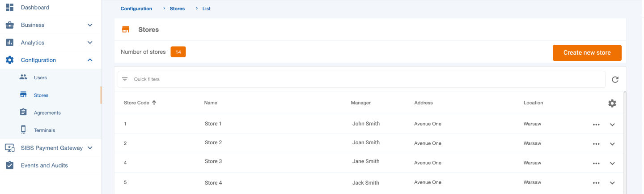Expand the Business menu chevron

tap(90, 25)
